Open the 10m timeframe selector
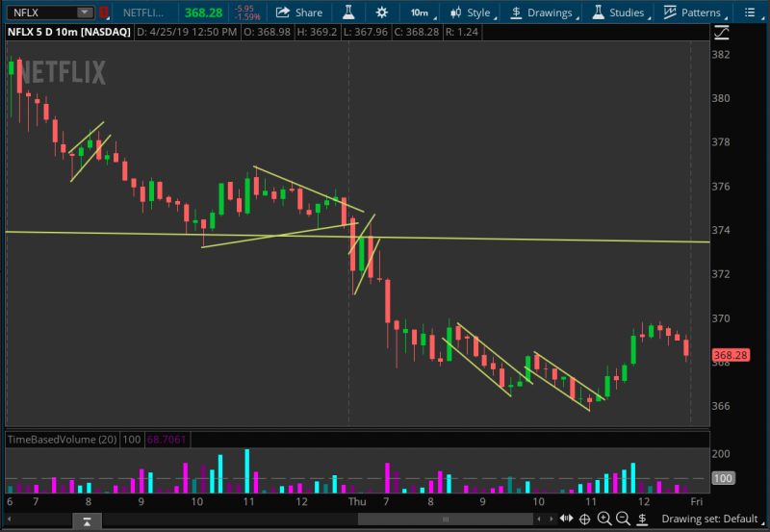The width and height of the screenshot is (770, 532). click(423, 13)
